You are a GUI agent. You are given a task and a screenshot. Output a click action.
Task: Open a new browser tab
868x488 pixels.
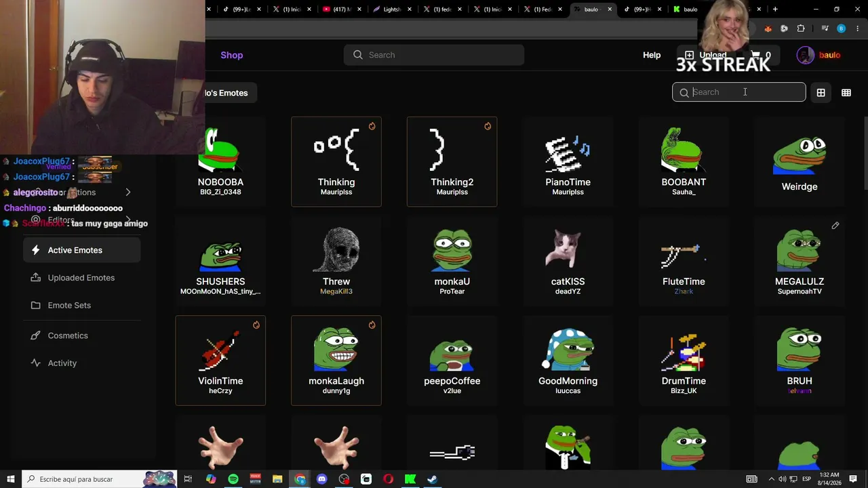775,9
